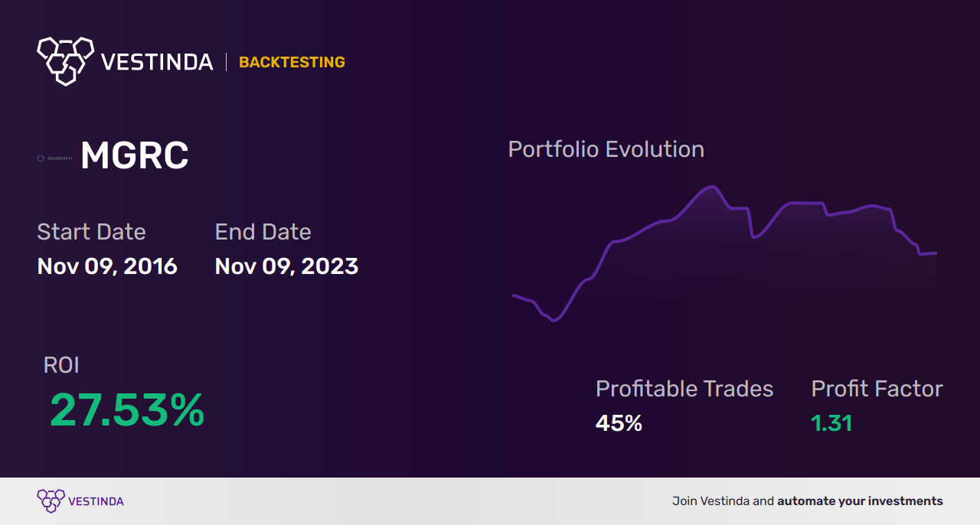
Task: Click the Nov 09, 2023 end date value
Action: pos(286,266)
